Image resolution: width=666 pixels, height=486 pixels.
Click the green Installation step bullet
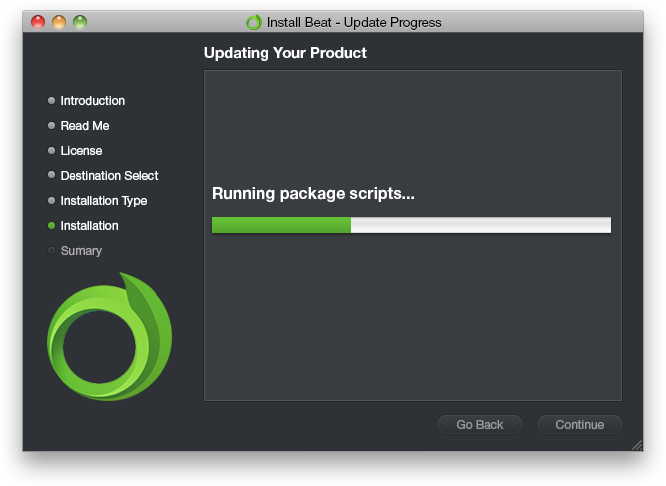coord(52,226)
